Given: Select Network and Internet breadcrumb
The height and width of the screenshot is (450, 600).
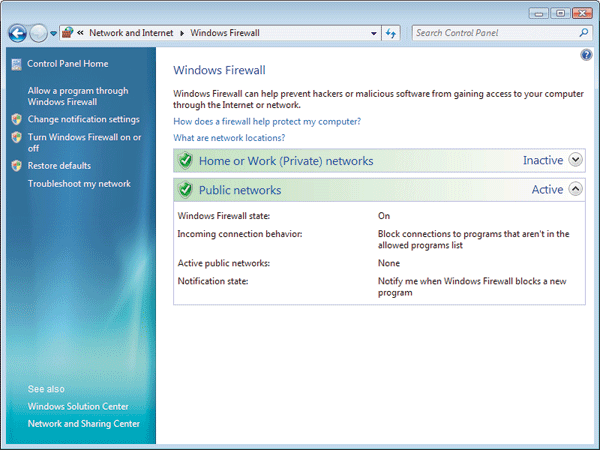Looking at the screenshot, I should (131, 33).
